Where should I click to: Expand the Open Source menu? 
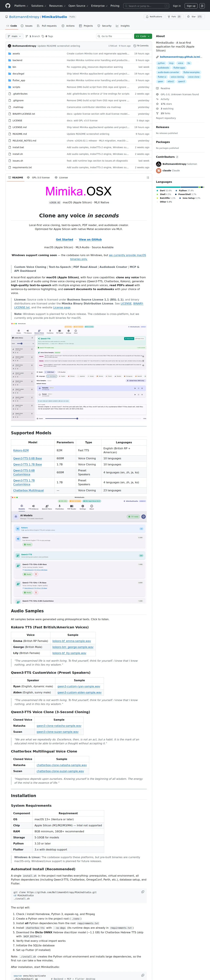tap(78, 6)
